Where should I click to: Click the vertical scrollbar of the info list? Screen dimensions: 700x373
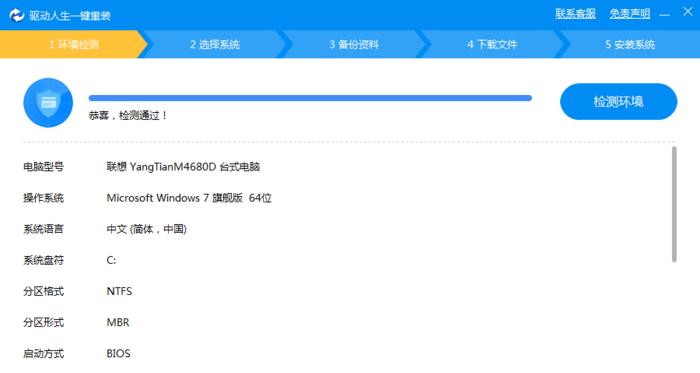point(674,204)
